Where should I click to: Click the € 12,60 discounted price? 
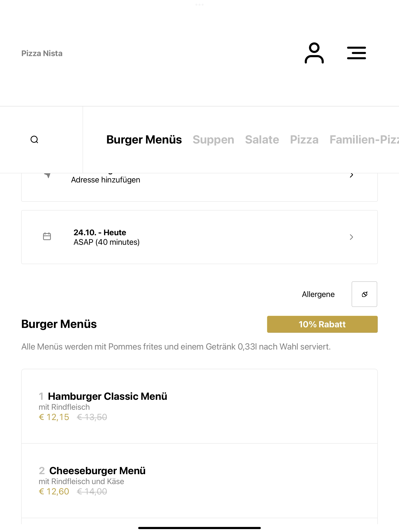click(54, 491)
